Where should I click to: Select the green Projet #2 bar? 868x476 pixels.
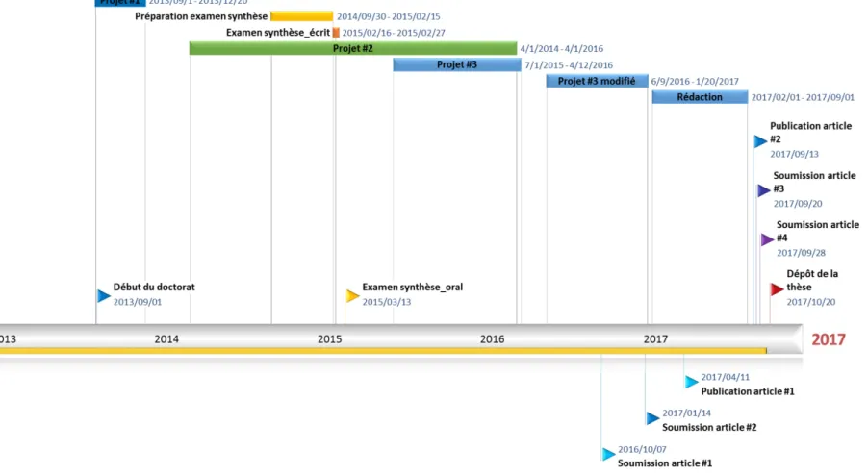tap(353, 49)
